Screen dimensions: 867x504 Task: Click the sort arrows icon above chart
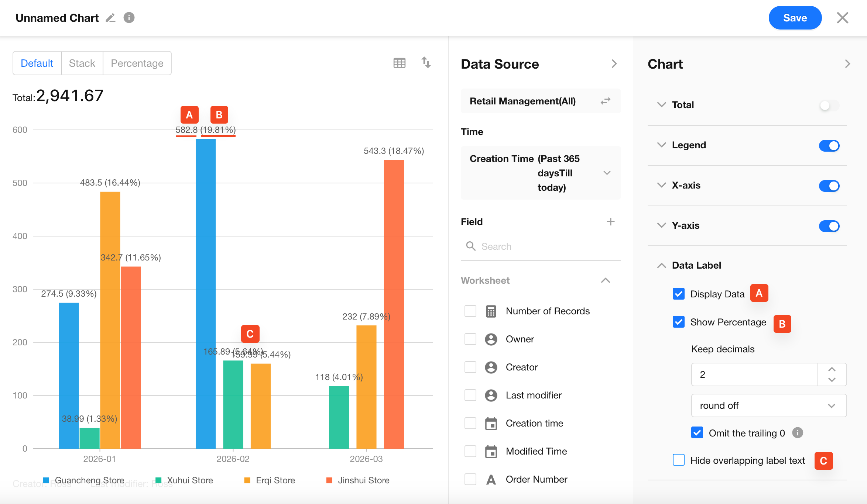click(426, 63)
